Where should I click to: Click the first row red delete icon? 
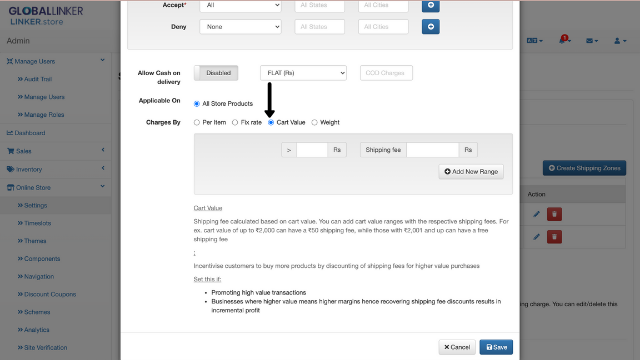[554, 214]
